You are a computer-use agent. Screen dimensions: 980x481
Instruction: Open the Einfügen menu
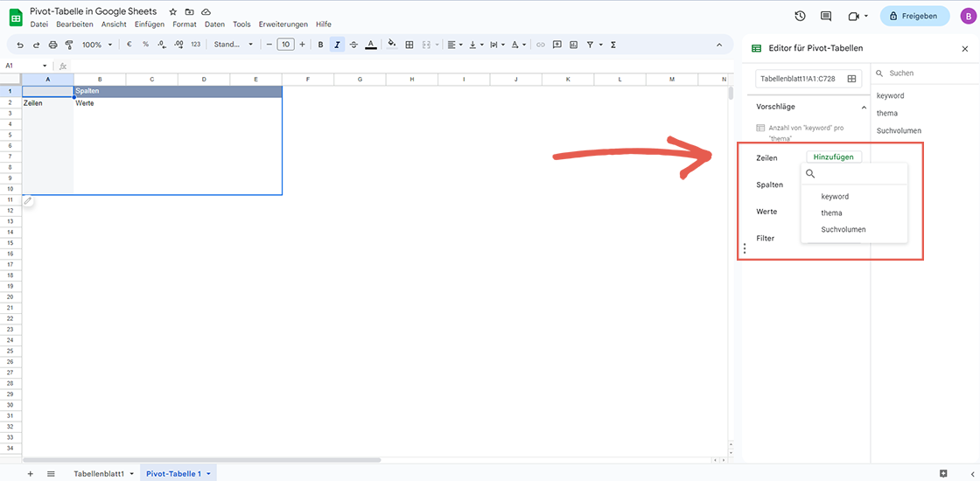150,24
